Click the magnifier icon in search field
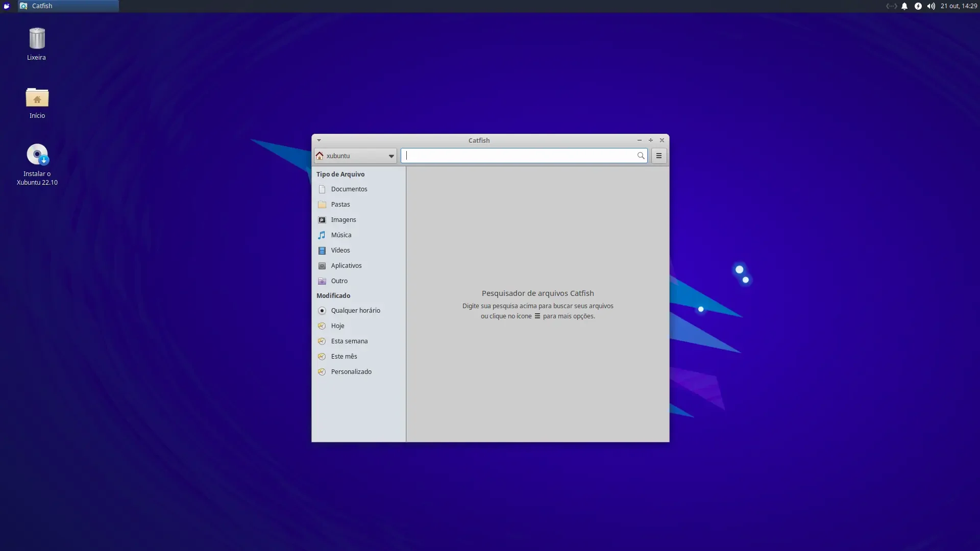 pyautogui.click(x=641, y=156)
